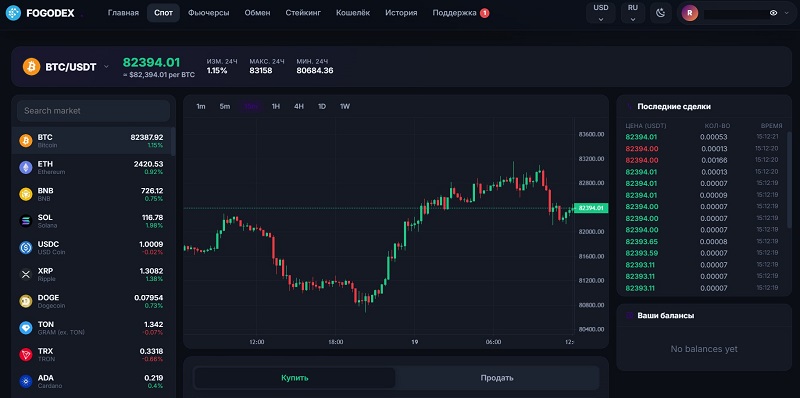Click ETH price 2420.53
Image resolution: width=800 pixels, height=398 pixels.
pyautogui.click(x=148, y=164)
